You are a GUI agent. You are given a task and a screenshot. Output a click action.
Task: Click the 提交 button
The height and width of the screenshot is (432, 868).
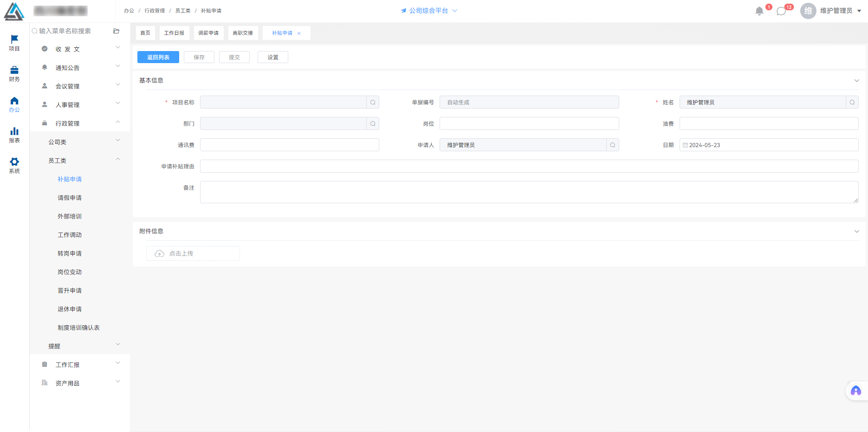point(234,57)
